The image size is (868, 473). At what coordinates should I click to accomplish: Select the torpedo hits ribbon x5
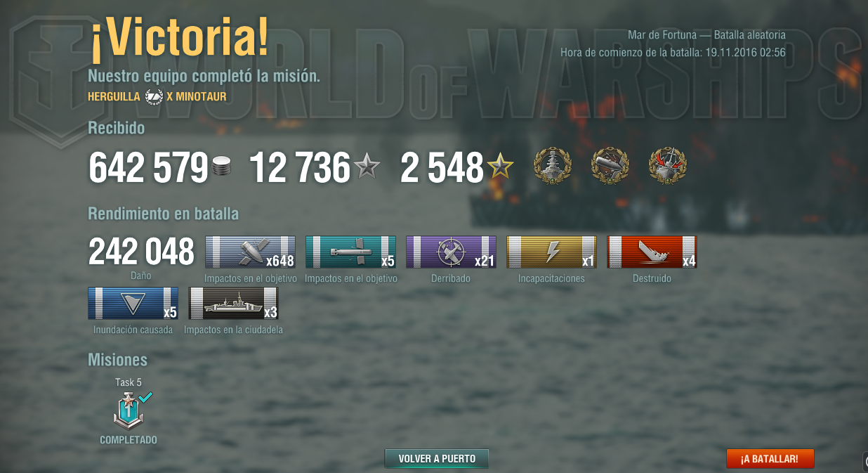(350, 252)
